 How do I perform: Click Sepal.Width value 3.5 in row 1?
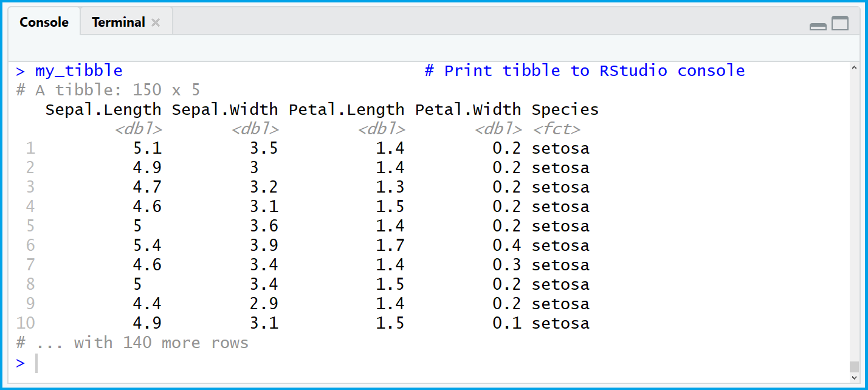coord(264,148)
